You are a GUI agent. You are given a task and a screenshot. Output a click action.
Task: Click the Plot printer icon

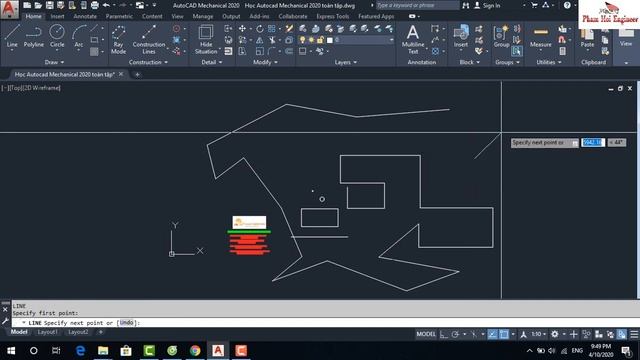[x=95, y=5]
